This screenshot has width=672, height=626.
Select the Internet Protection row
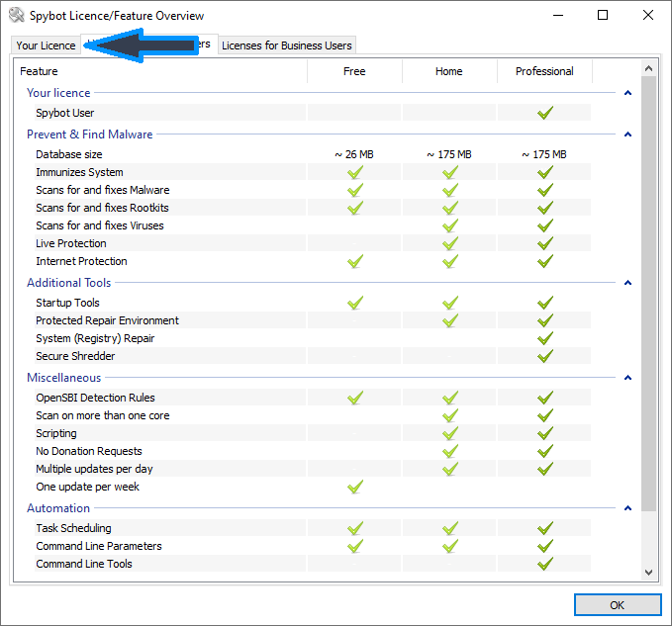[313, 261]
